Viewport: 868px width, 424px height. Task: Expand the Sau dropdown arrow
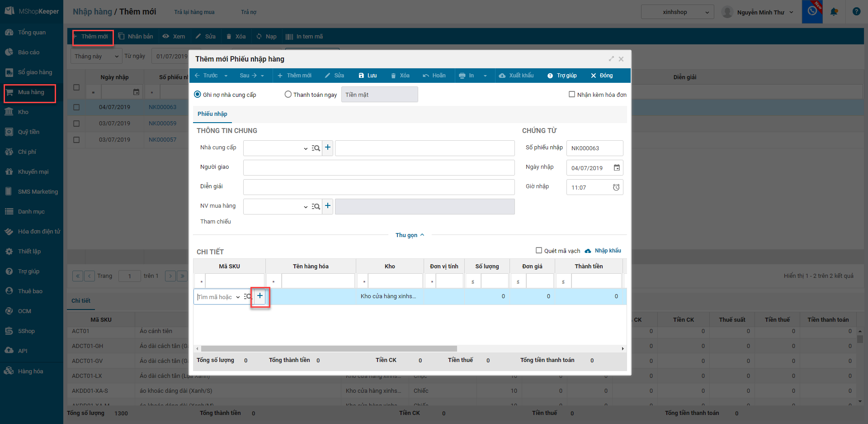[x=262, y=76]
